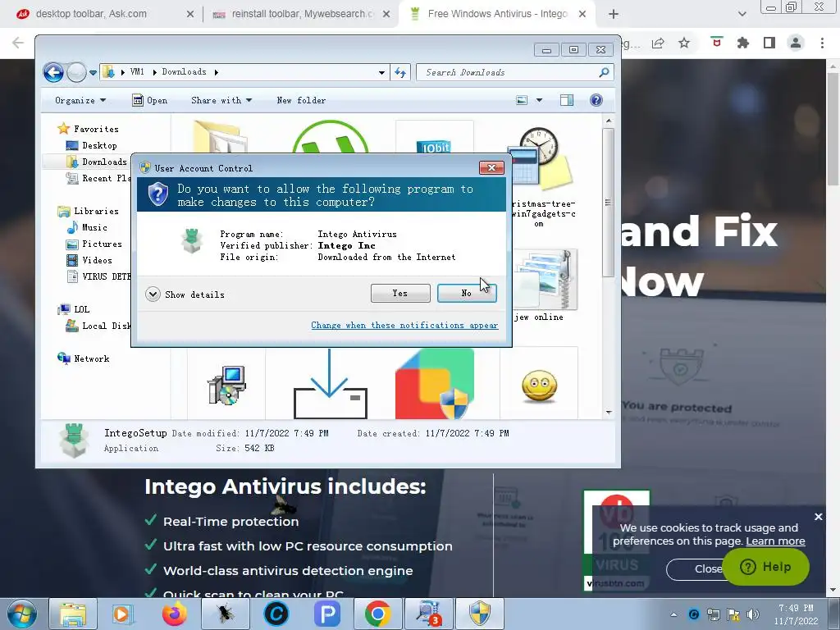Viewport: 840px width, 630px height.
Task: Click Chrome share page icon
Action: coord(659,43)
